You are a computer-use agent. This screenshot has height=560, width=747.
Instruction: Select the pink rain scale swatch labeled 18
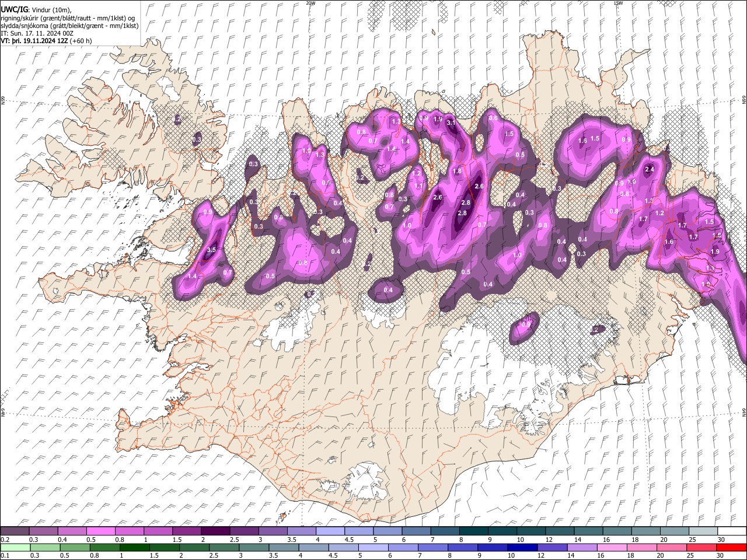[641, 547]
